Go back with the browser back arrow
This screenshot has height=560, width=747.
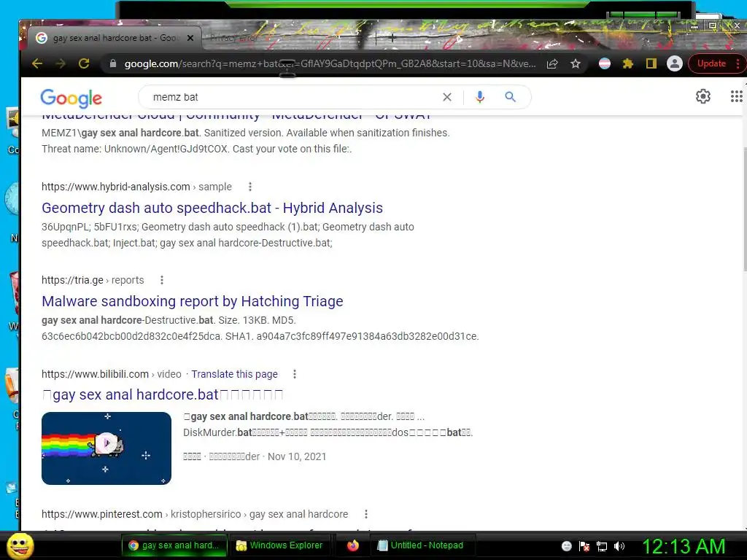[36, 63]
